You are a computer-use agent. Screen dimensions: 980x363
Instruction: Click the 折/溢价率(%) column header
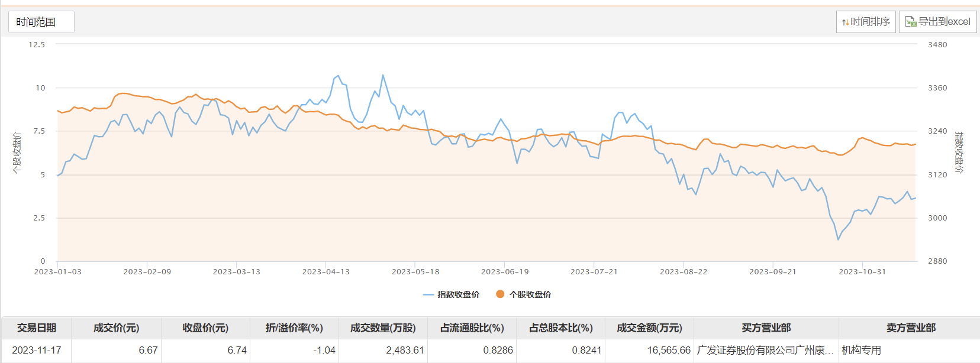click(294, 328)
